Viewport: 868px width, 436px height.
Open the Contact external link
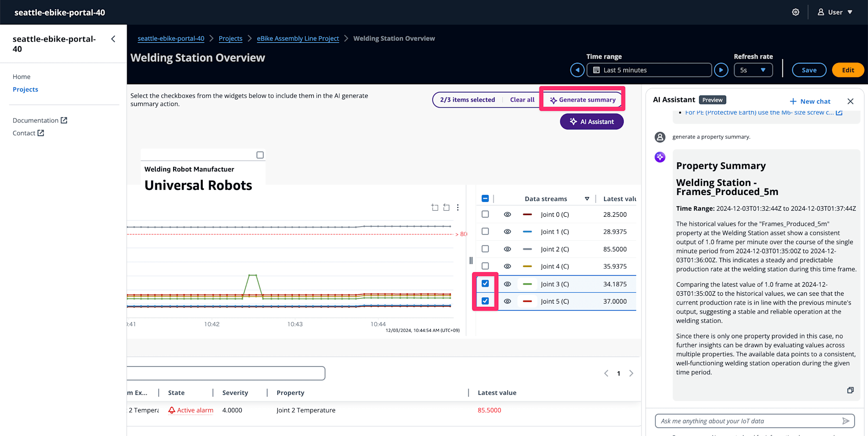(28, 133)
